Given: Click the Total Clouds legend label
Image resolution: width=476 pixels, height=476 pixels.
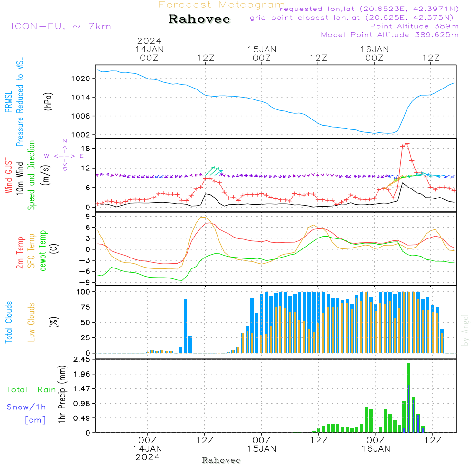Looking at the screenshot, I should click(x=9, y=322).
